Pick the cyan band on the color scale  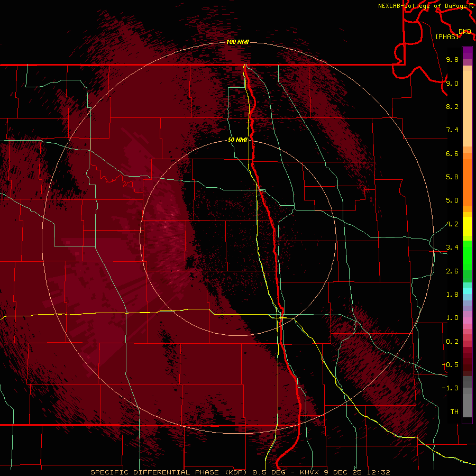click(x=467, y=291)
